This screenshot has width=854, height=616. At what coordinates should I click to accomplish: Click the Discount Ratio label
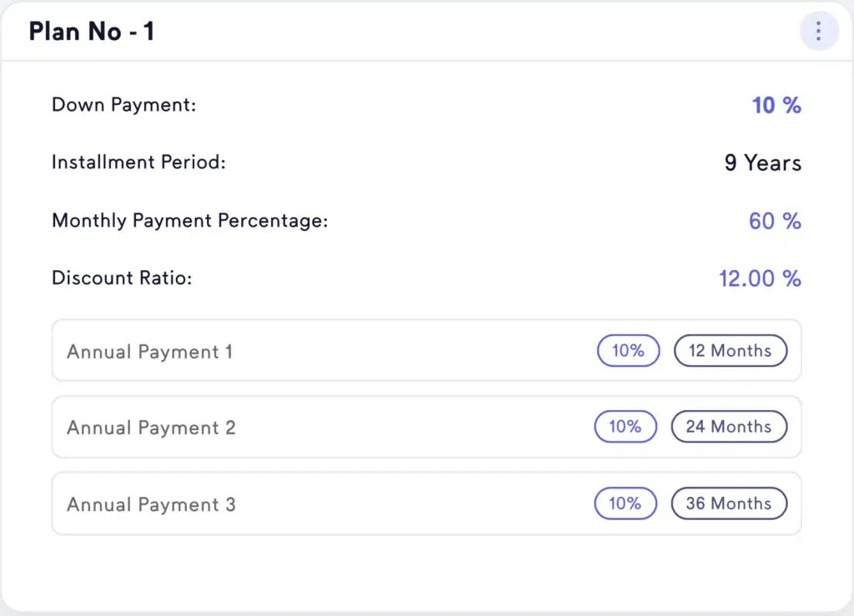(x=122, y=278)
